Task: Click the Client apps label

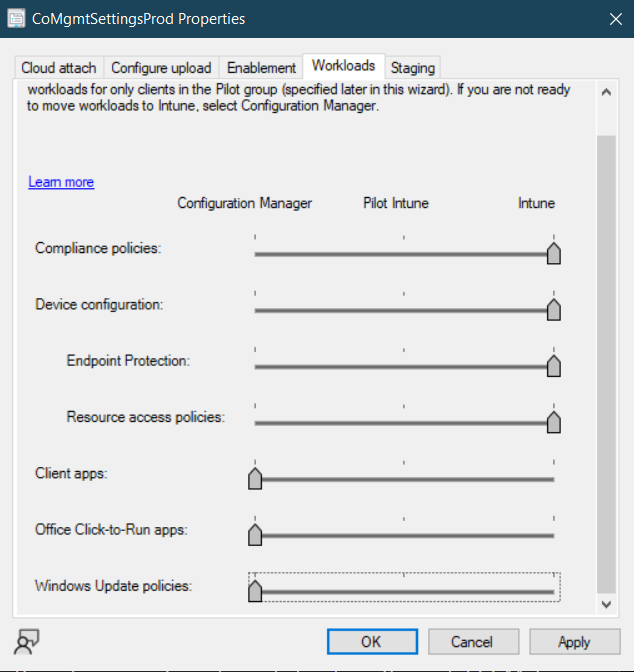Action: [x=71, y=473]
